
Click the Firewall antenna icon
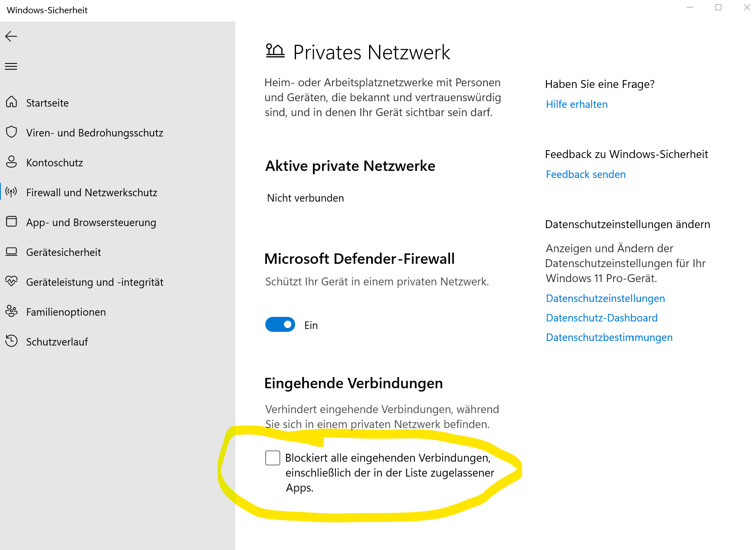click(12, 192)
